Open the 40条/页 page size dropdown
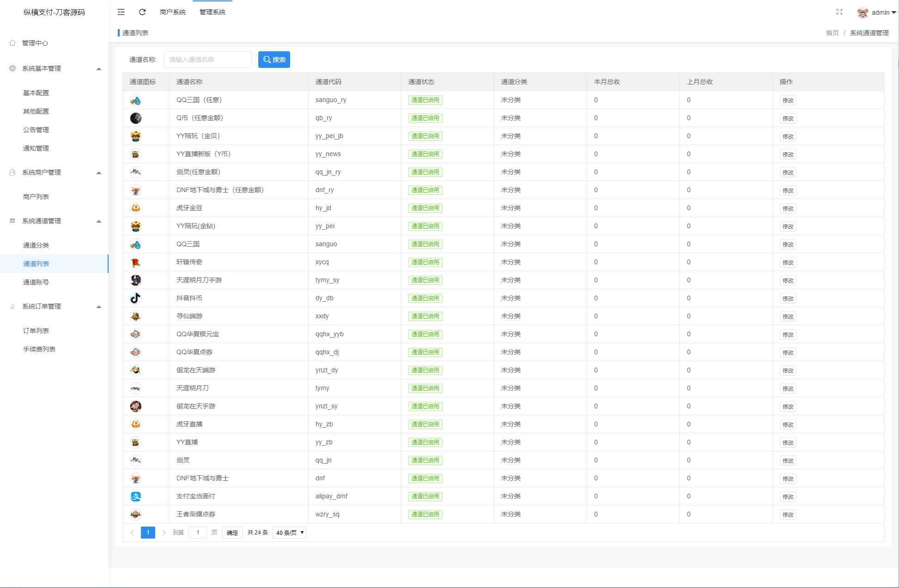This screenshot has height=588, width=899. pos(290,533)
